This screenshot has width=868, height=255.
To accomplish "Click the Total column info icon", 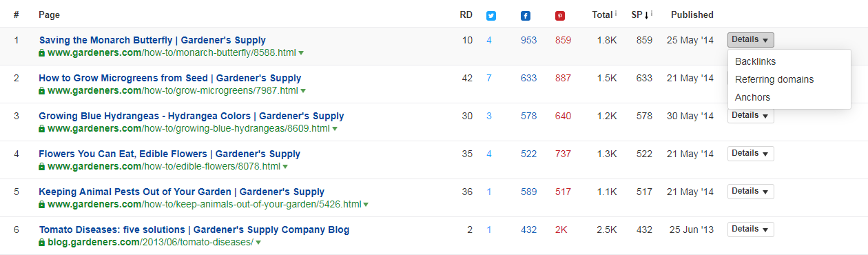I will tap(615, 12).
